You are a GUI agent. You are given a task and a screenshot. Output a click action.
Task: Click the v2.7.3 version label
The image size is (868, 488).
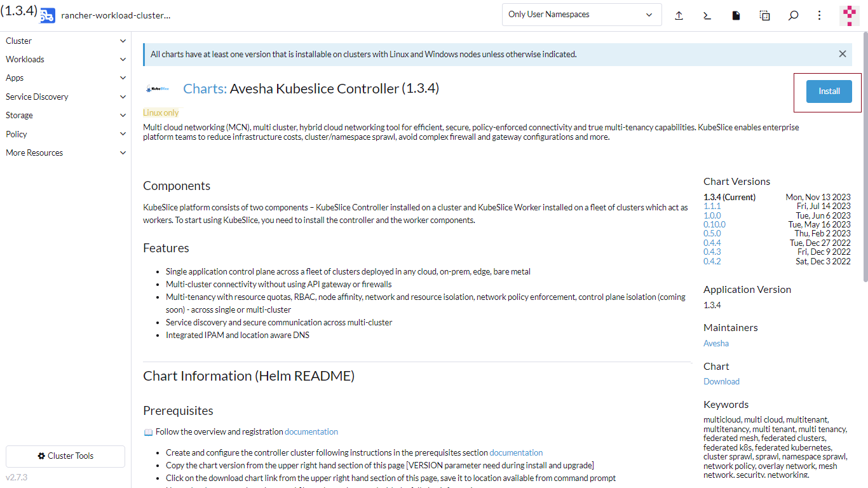[x=17, y=477]
